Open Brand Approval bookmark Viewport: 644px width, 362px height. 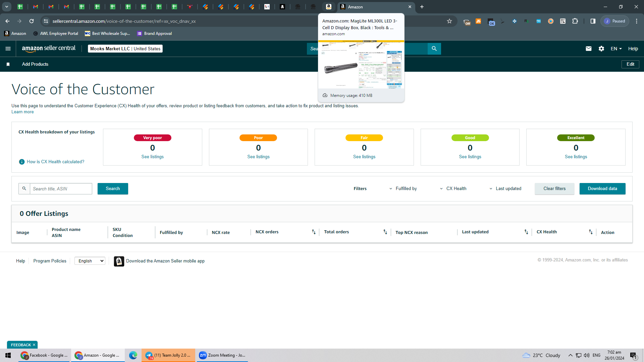pos(154,34)
